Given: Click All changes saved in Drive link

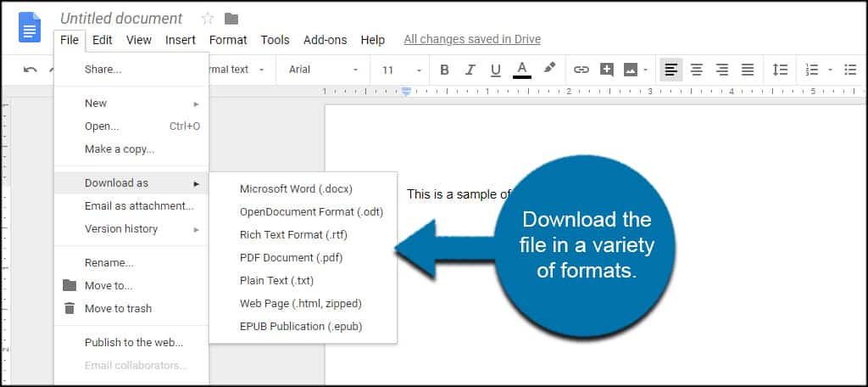Looking at the screenshot, I should [472, 39].
